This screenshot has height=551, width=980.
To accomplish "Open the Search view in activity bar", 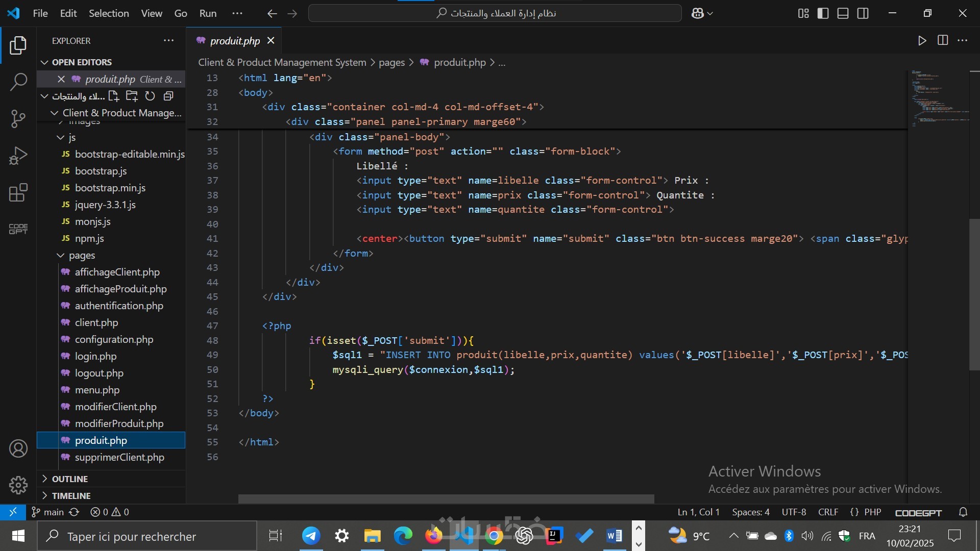I will pyautogui.click(x=18, y=82).
